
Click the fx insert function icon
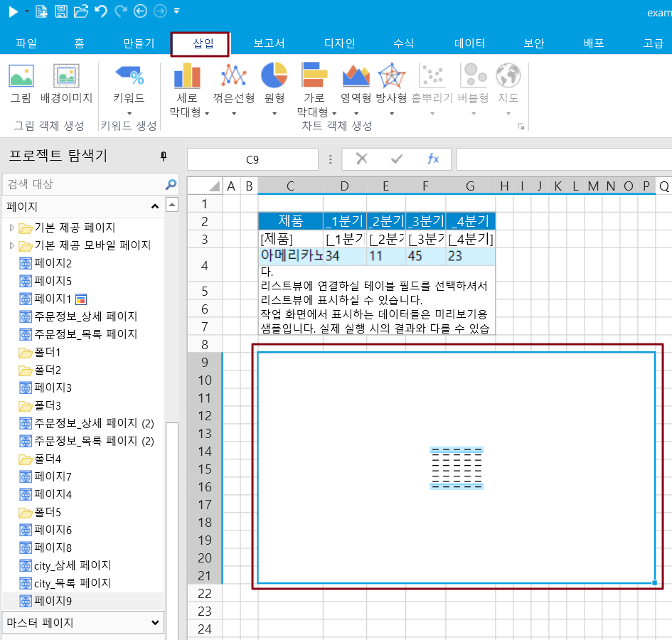pos(432,159)
